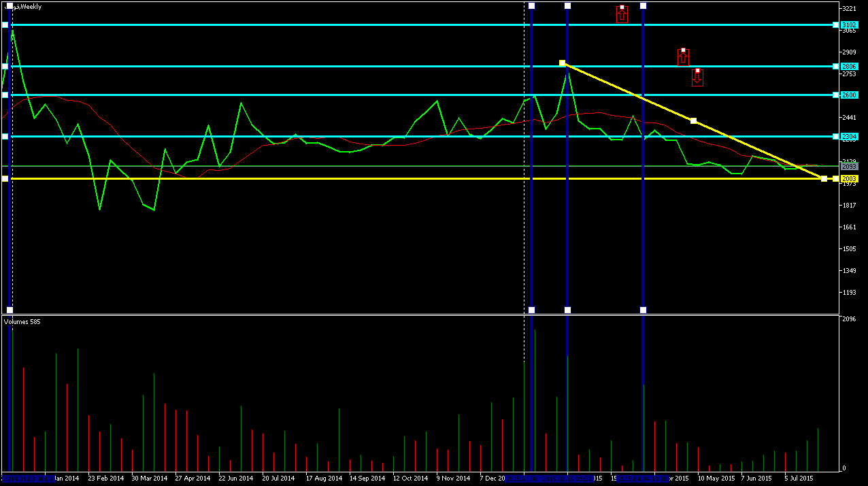
Task: Grab the yellow trendline's starting handle
Action: (x=562, y=63)
